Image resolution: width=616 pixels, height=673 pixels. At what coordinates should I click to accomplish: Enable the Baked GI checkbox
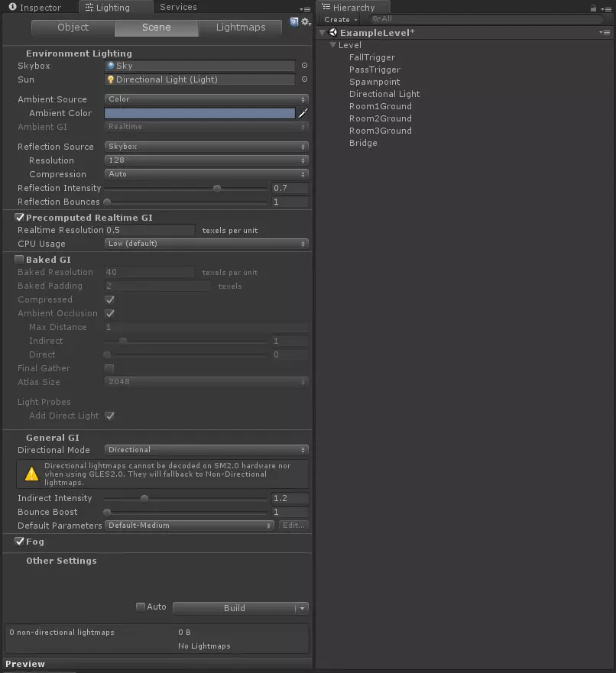20,260
